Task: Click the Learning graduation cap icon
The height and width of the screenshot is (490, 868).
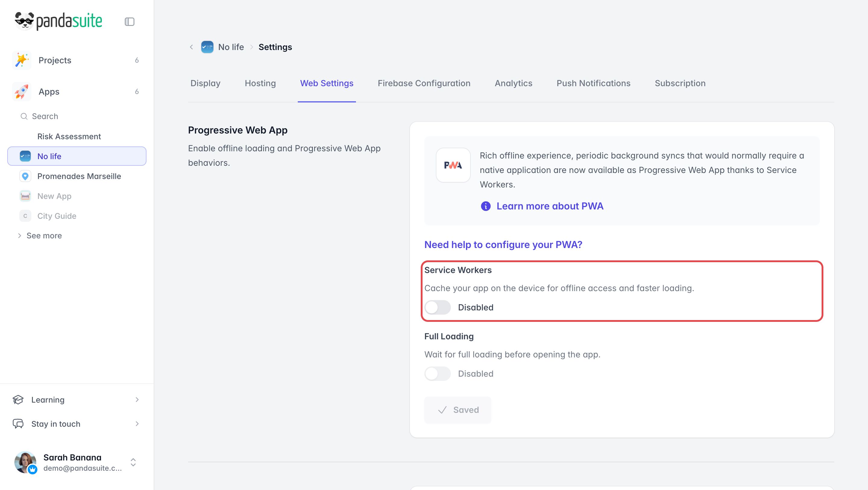Action: [x=18, y=400]
